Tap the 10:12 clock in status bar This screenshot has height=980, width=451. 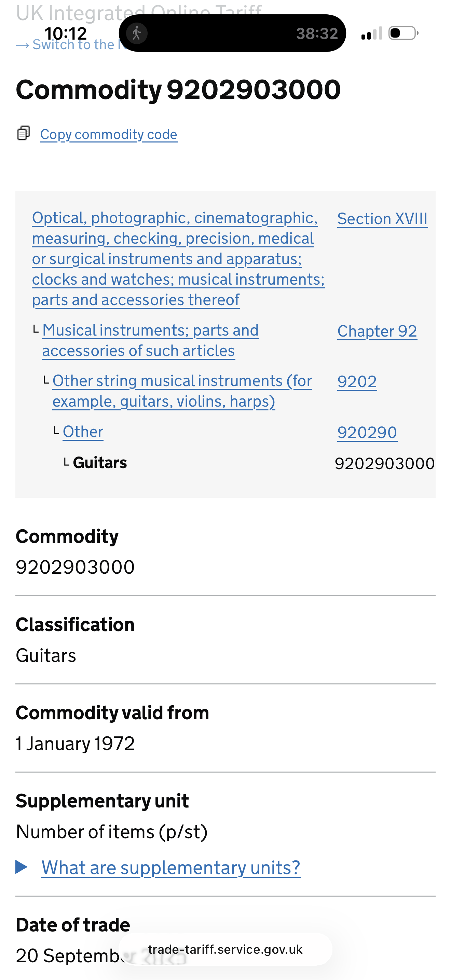tap(65, 33)
